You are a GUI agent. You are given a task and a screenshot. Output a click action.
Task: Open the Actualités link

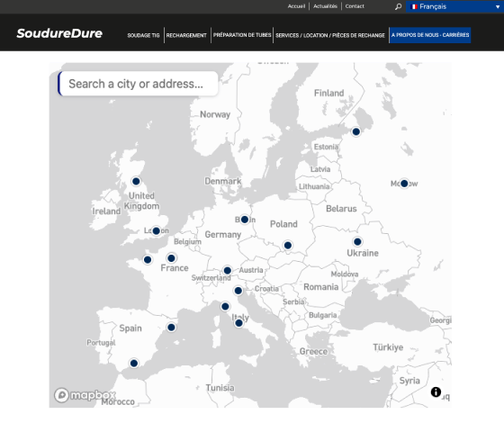pos(325,6)
